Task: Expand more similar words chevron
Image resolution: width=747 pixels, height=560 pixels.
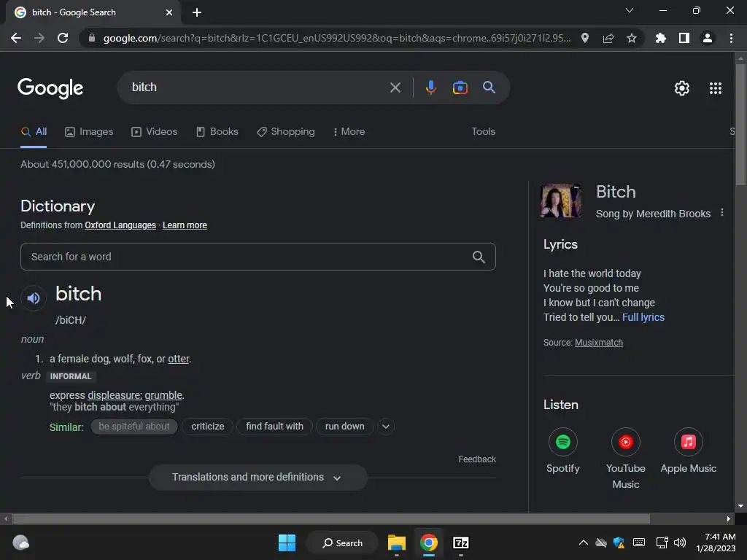Action: [x=386, y=427]
